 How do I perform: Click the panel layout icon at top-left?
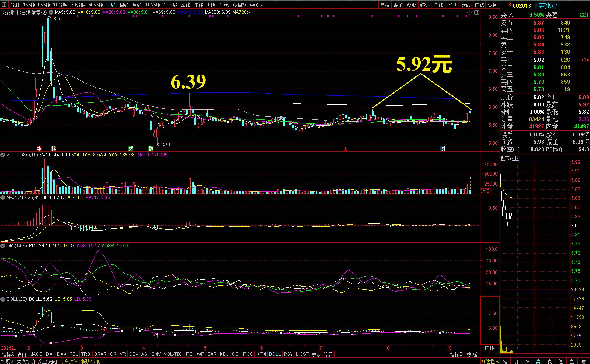click(x=4, y=4)
